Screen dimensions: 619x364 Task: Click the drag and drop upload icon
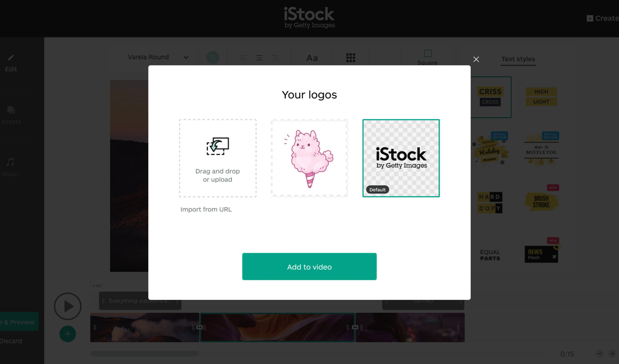[x=217, y=146]
